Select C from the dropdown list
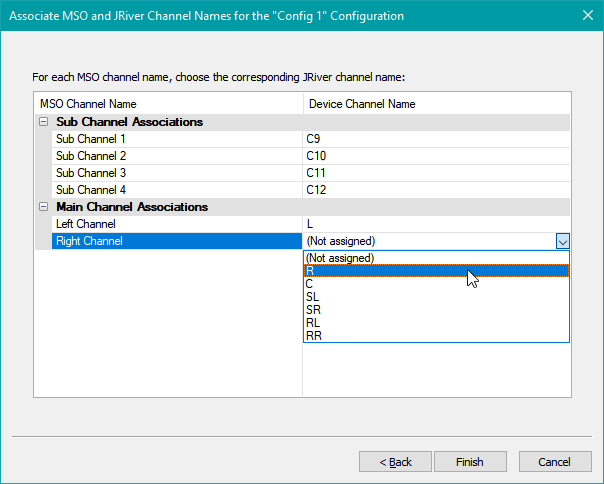The image size is (604, 484). (436, 284)
